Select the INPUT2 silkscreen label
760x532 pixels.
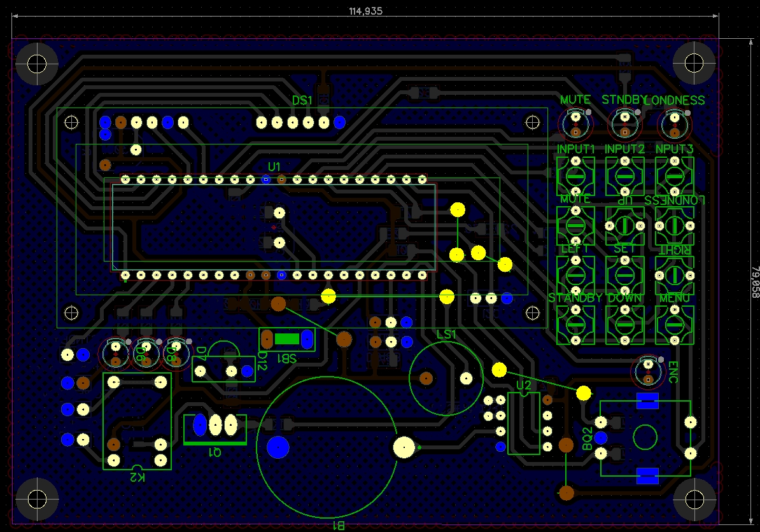(625, 150)
